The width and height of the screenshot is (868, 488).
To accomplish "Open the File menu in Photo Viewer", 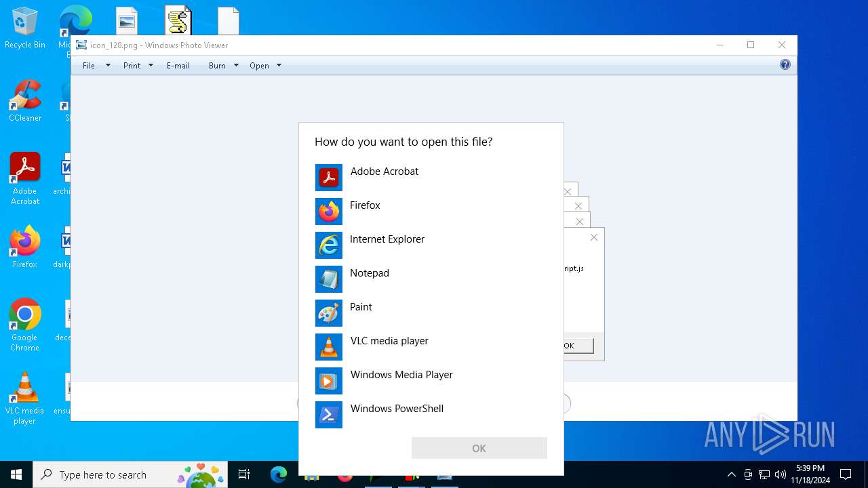I will tap(89, 66).
